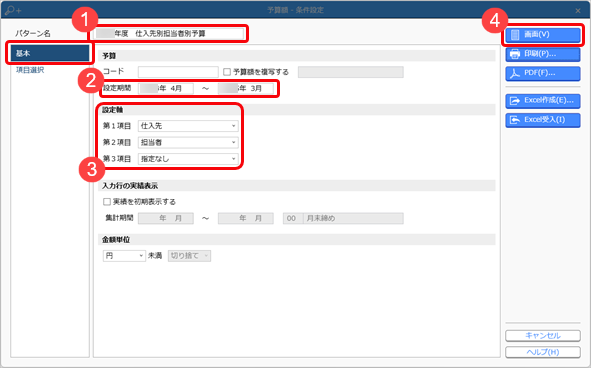Image resolution: width=591 pixels, height=368 pixels.
Task: Enable 実績を初期表示する checkbox
Action: pyautogui.click(x=107, y=202)
